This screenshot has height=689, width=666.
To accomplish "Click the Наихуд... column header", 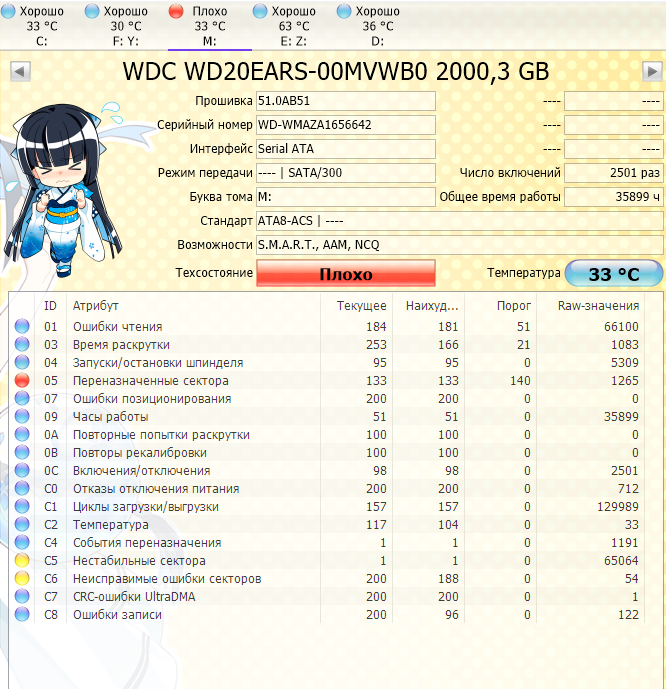I will 428,305.
